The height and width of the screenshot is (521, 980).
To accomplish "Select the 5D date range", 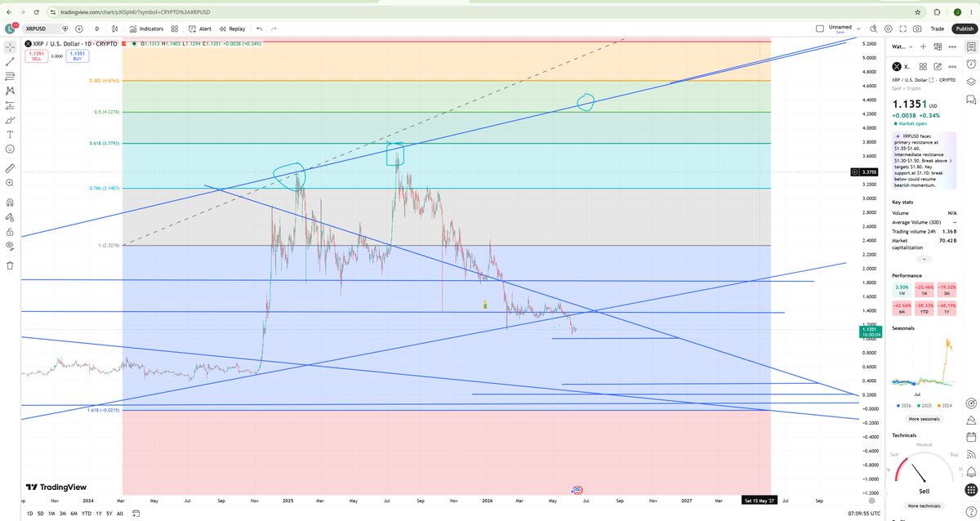I will [x=41, y=513].
